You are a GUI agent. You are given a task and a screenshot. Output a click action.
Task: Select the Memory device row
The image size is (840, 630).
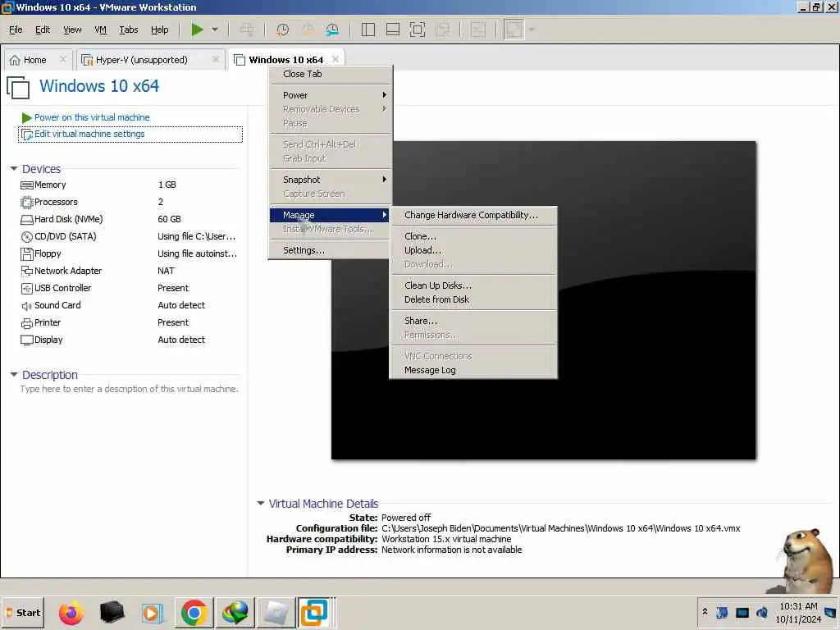coord(129,185)
